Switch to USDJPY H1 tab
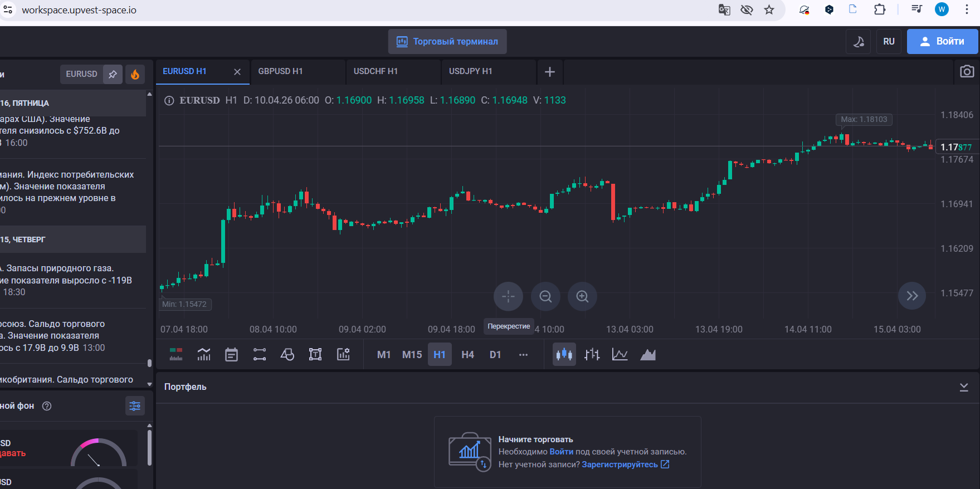Viewport: 980px width, 489px height. point(471,71)
